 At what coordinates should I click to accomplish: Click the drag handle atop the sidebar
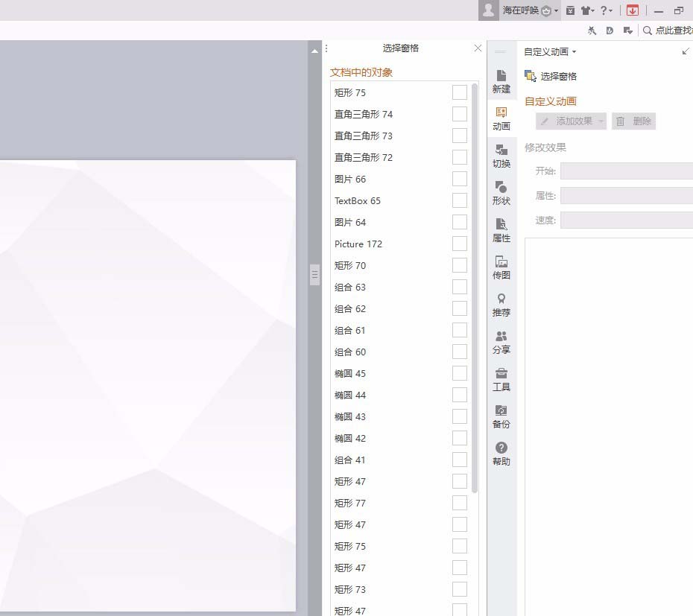click(x=500, y=51)
